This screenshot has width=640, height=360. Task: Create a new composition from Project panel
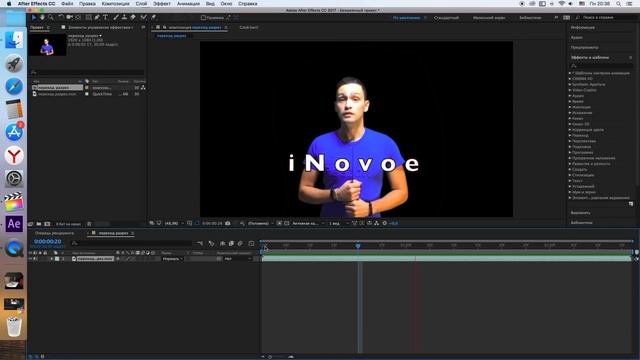(47, 224)
